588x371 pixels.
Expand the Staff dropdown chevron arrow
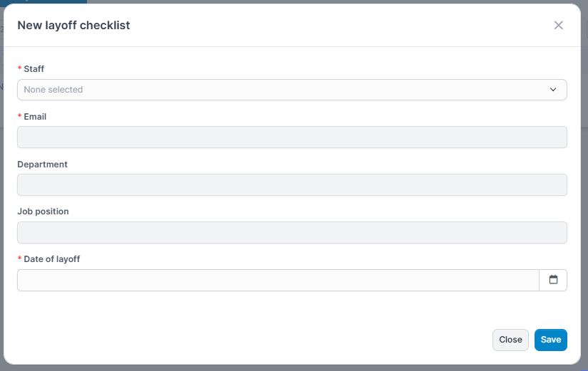tap(553, 90)
